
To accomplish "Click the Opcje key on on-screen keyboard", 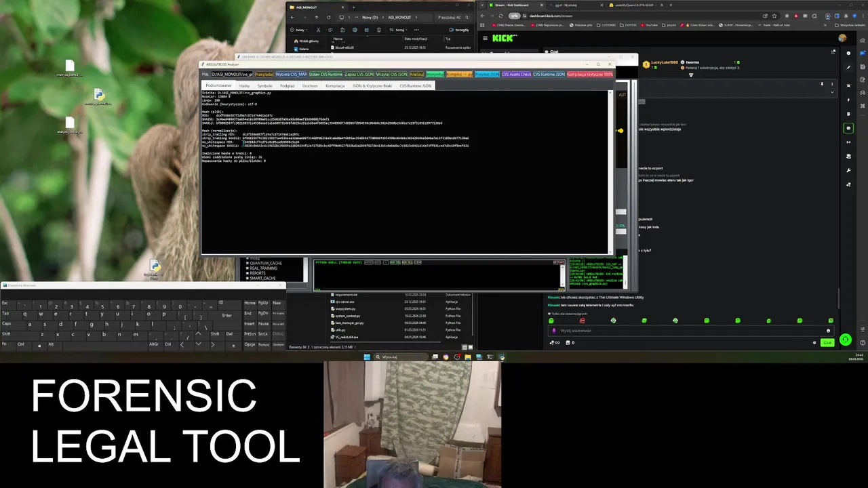I will [250, 344].
